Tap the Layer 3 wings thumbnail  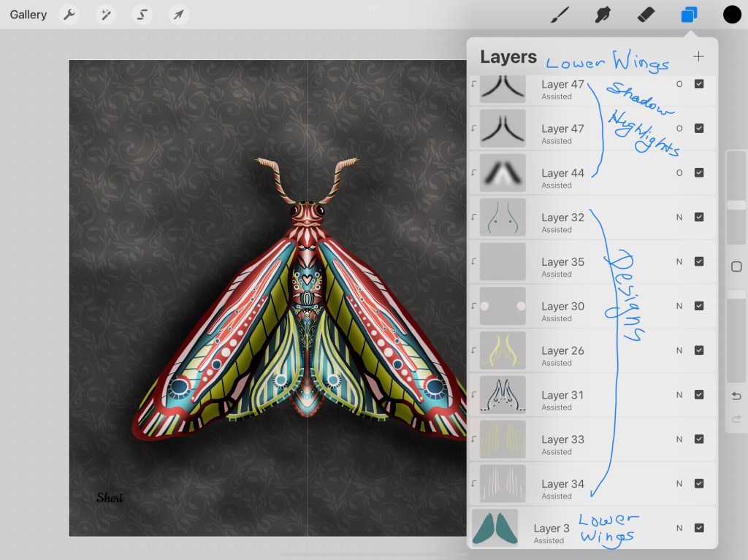pos(495,528)
